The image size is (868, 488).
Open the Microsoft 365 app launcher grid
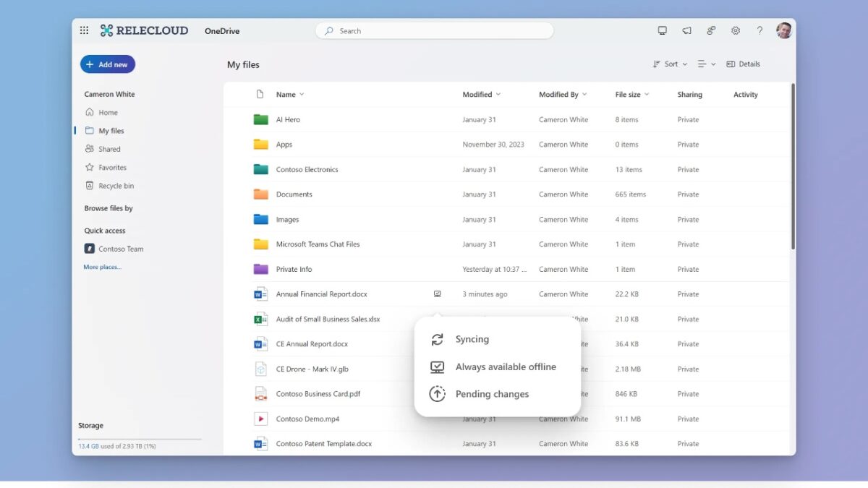(x=84, y=30)
